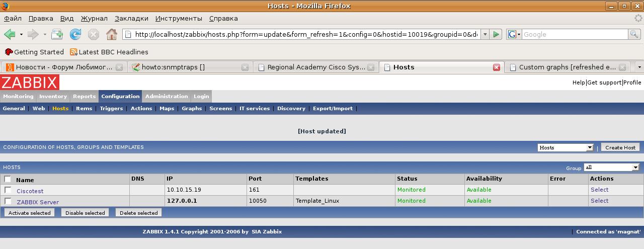Open new tab using toolbar icon
The width and height of the screenshot is (644, 249).
(57, 34)
